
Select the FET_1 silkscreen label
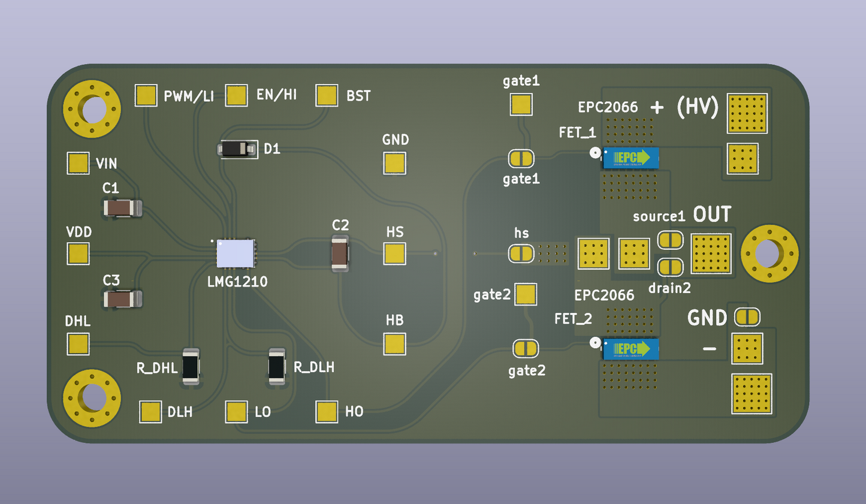click(x=577, y=132)
